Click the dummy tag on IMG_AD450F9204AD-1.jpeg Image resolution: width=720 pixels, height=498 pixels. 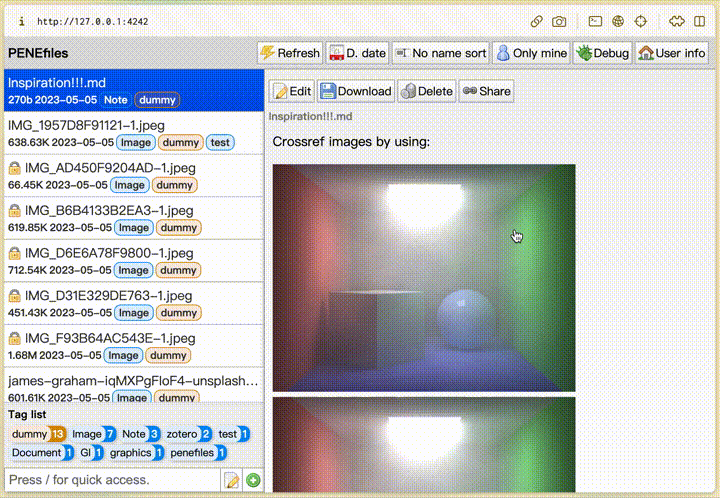point(174,185)
